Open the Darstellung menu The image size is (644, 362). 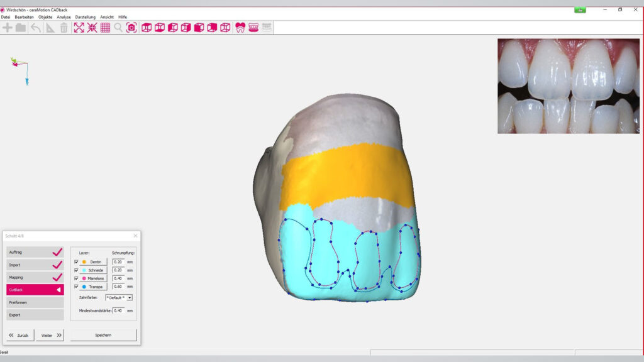pyautogui.click(x=86, y=17)
